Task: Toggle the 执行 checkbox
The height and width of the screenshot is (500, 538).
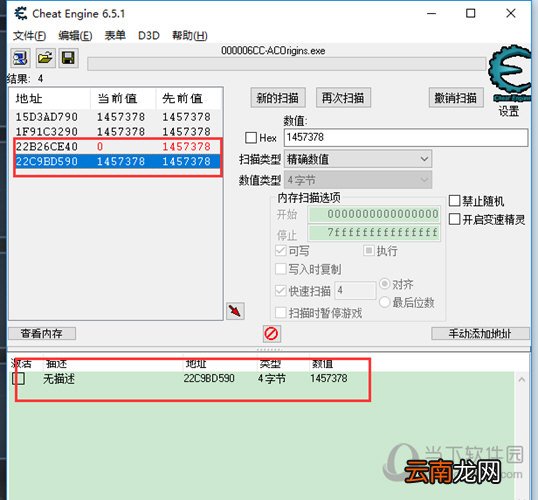Action: pyautogui.click(x=369, y=251)
